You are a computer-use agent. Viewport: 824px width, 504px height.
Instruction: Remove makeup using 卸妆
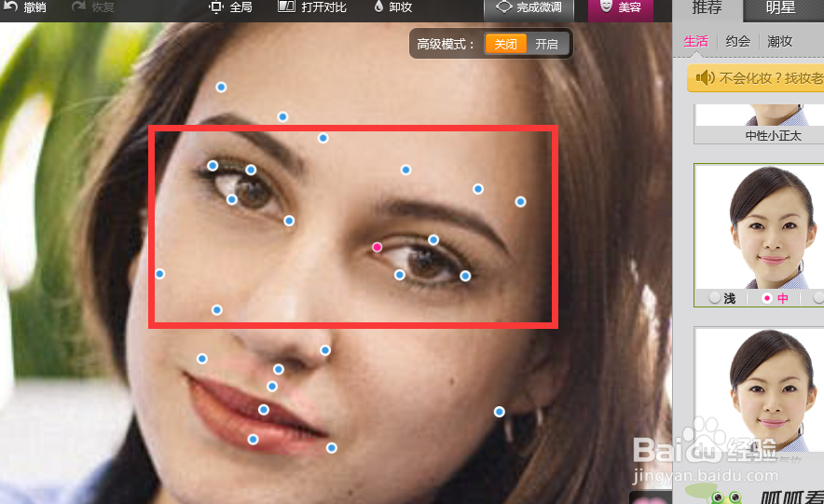pyautogui.click(x=393, y=7)
